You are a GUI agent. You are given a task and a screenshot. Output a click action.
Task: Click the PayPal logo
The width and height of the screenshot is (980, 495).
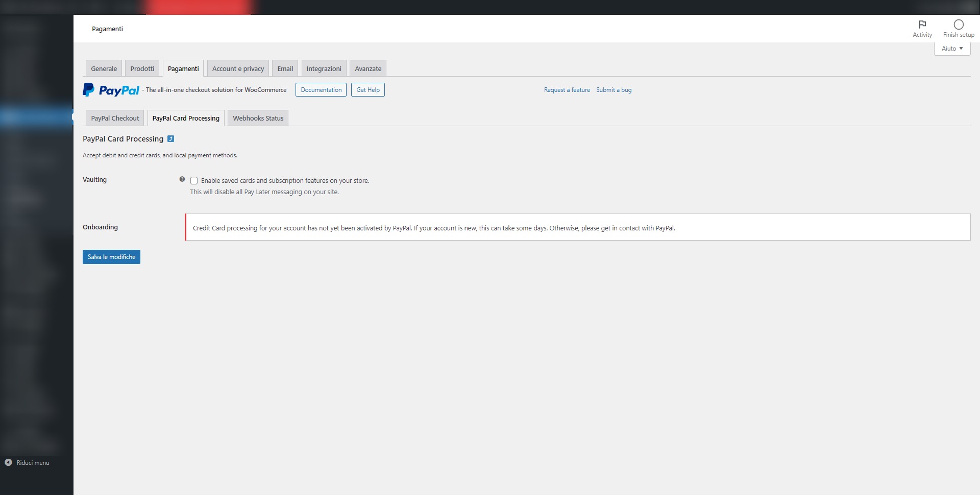click(111, 89)
